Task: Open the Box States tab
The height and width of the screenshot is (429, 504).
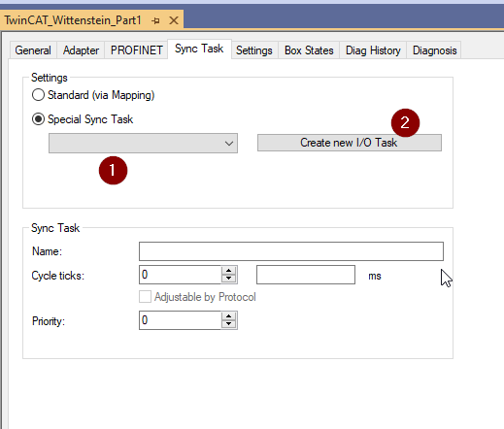Action: (309, 50)
